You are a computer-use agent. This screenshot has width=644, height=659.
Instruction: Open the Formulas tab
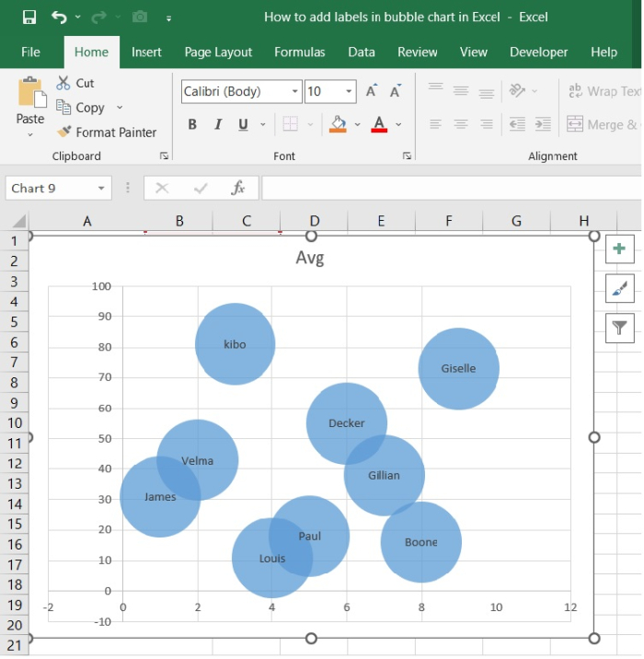coord(300,52)
